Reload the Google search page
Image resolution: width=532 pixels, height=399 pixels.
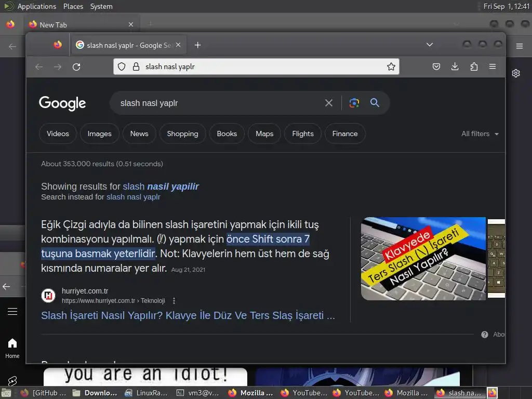[76, 67]
